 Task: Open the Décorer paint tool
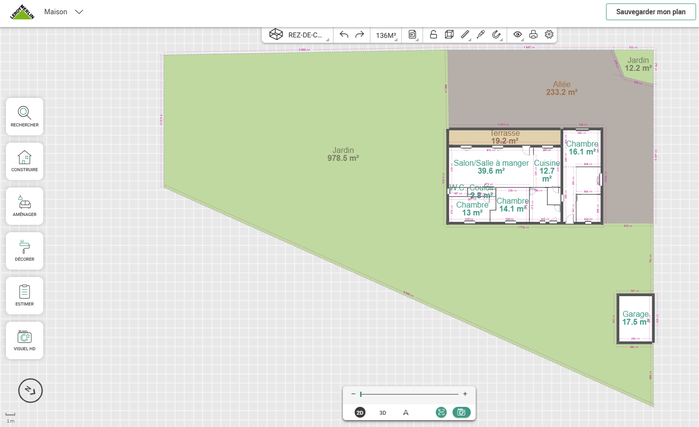point(24,250)
